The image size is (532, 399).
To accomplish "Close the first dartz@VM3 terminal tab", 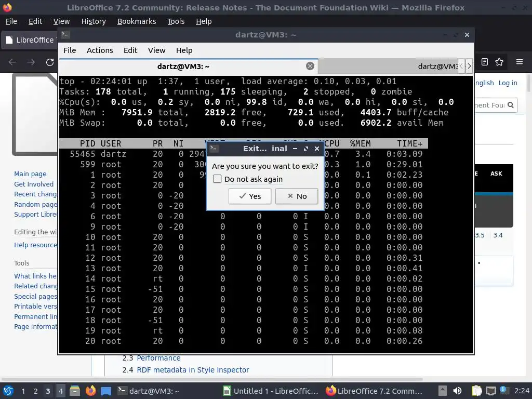I will tap(310, 66).
